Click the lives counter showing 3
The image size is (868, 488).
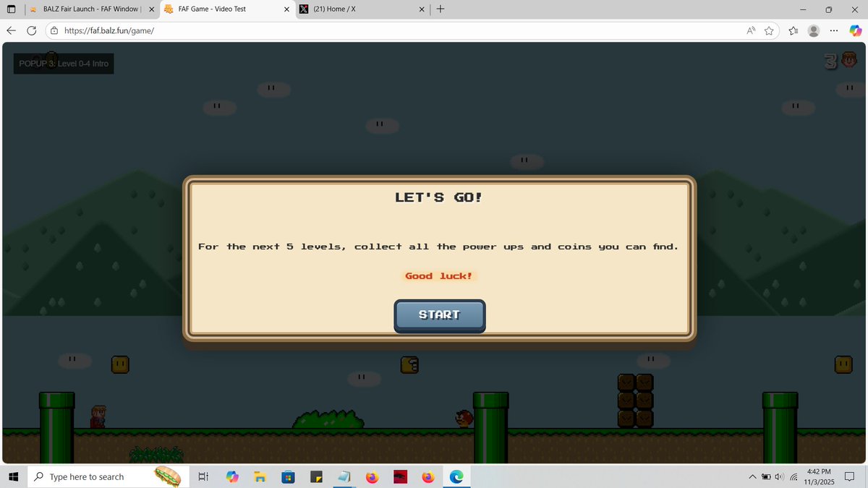click(829, 62)
